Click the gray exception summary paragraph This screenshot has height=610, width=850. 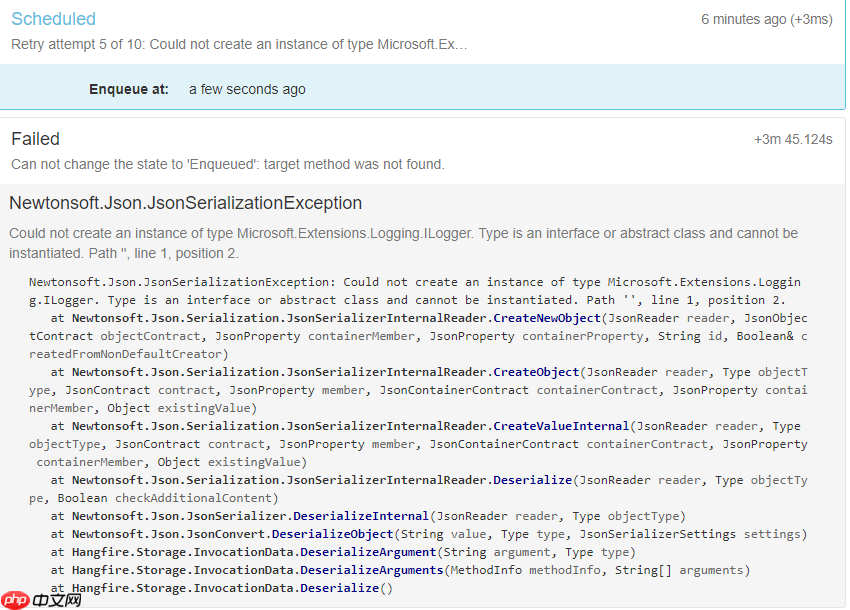pos(403,243)
